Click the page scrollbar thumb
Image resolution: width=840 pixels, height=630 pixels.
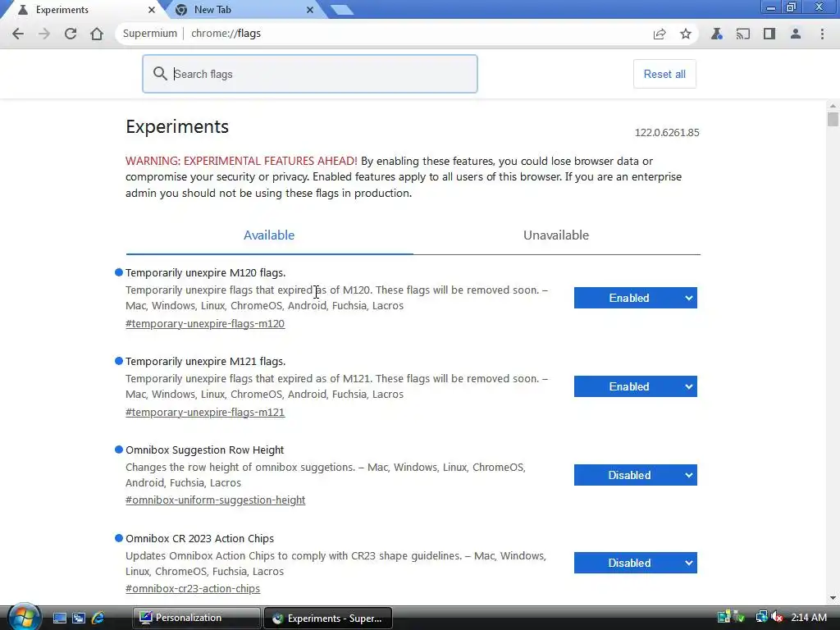tap(833, 119)
